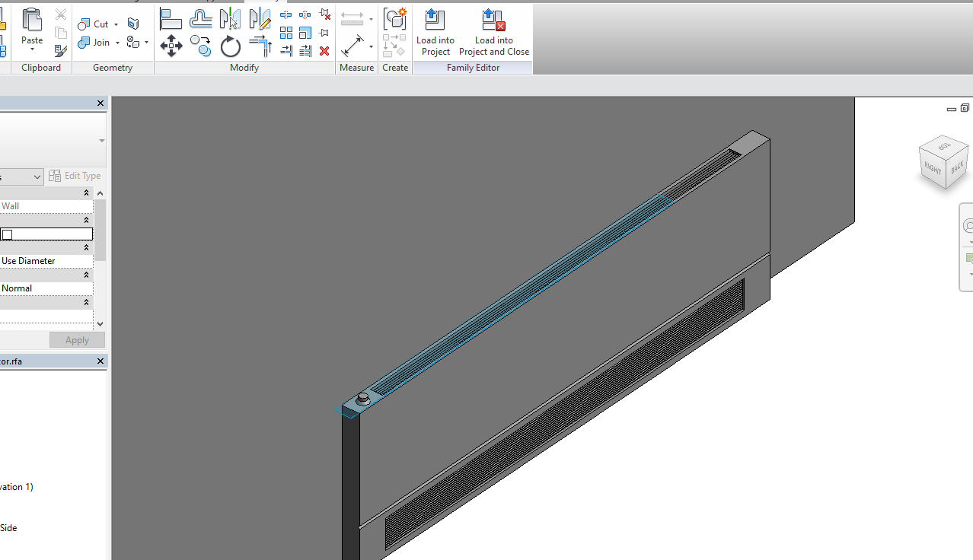Activate the Rotate tool

tap(230, 46)
